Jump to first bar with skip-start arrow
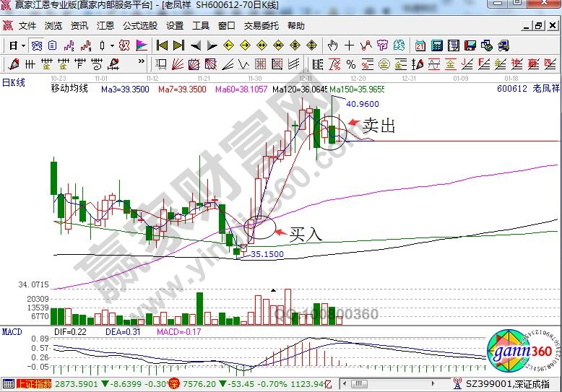The height and width of the screenshot is (392, 562). (x=162, y=45)
